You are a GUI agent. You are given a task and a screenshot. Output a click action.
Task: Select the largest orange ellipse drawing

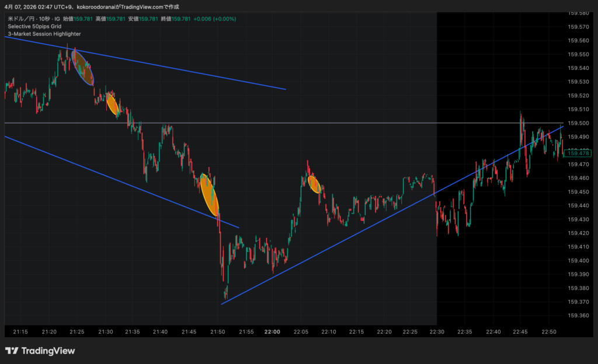coord(209,195)
